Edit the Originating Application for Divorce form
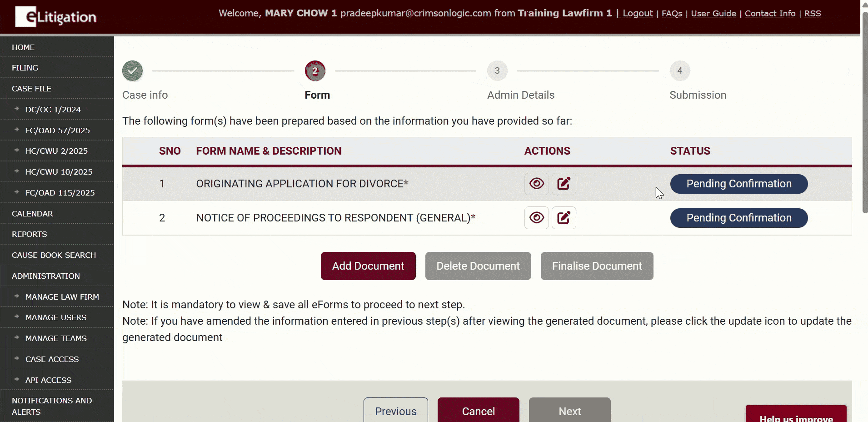This screenshot has width=868, height=422. (564, 184)
